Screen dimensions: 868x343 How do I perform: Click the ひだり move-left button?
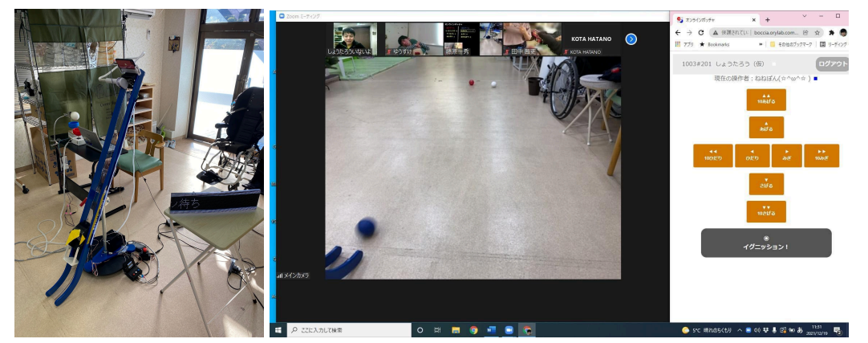[x=752, y=156]
